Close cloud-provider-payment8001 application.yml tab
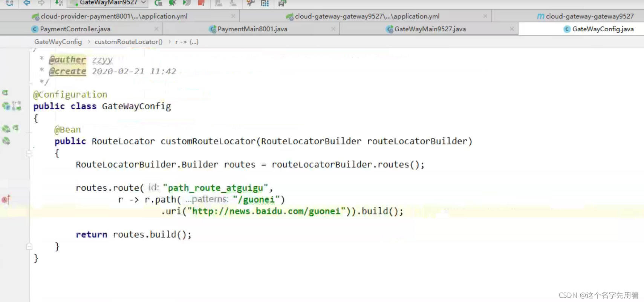 [233, 16]
